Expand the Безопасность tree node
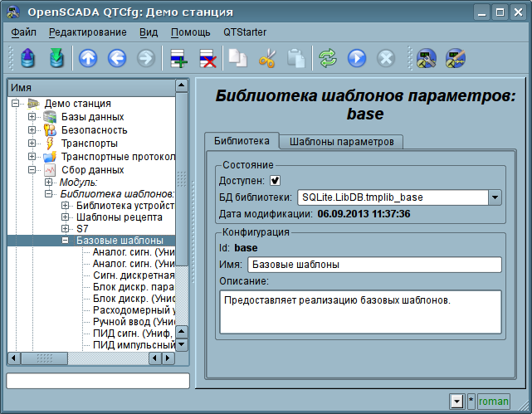Image resolution: width=532 pixels, height=414 pixels. click(32, 130)
